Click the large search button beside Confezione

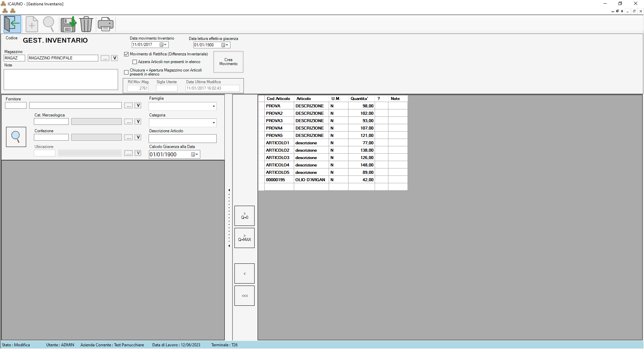click(16, 137)
